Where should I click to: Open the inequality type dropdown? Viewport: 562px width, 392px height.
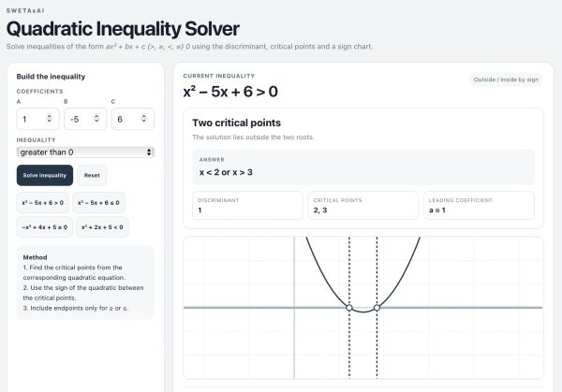pyautogui.click(x=85, y=152)
